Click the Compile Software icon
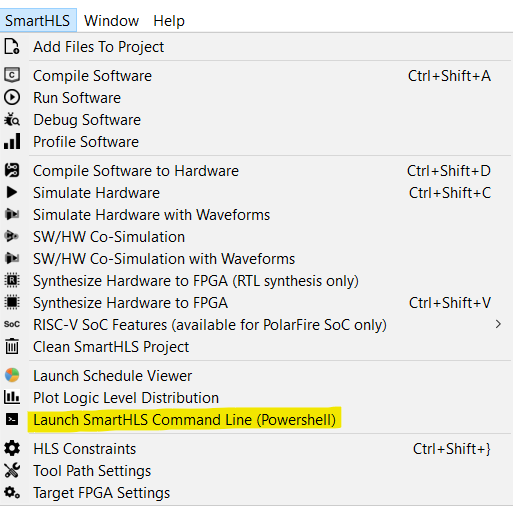The width and height of the screenshot is (513, 506). (12, 75)
